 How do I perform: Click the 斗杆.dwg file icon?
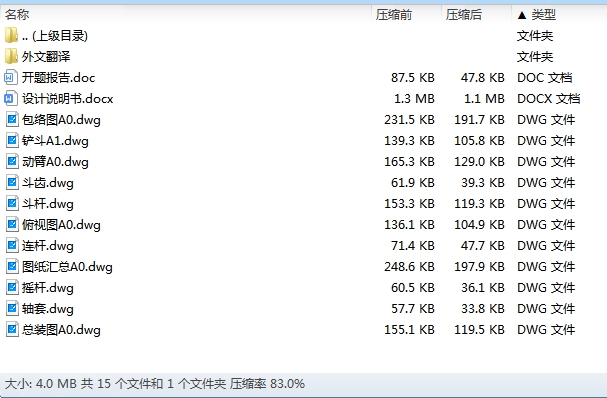click(x=12, y=203)
